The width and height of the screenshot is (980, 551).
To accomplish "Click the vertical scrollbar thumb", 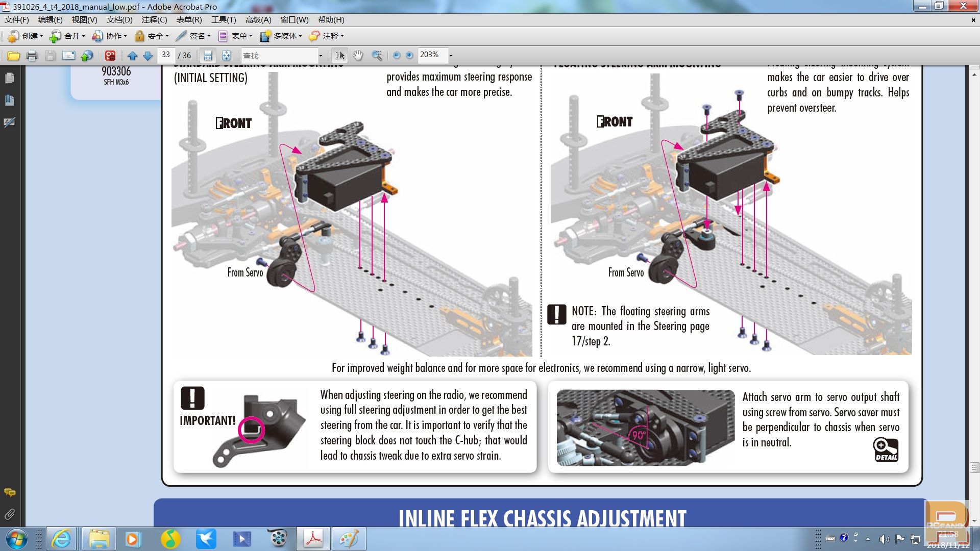I will tap(974, 467).
